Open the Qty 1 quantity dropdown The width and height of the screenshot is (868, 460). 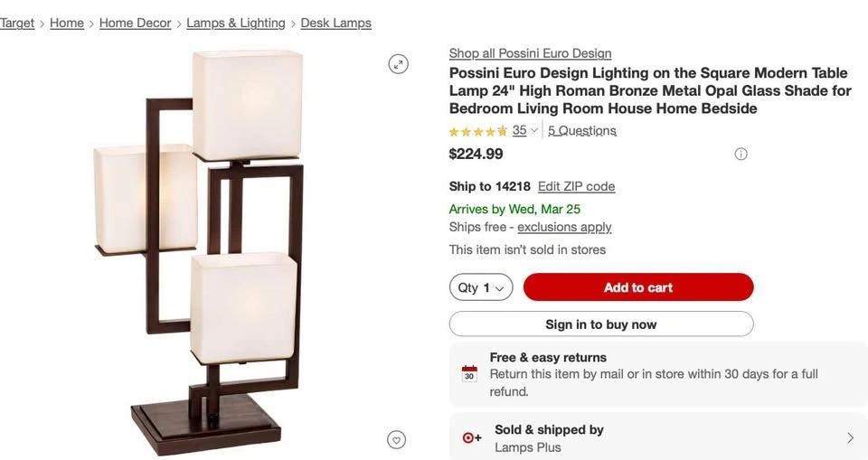(x=481, y=287)
